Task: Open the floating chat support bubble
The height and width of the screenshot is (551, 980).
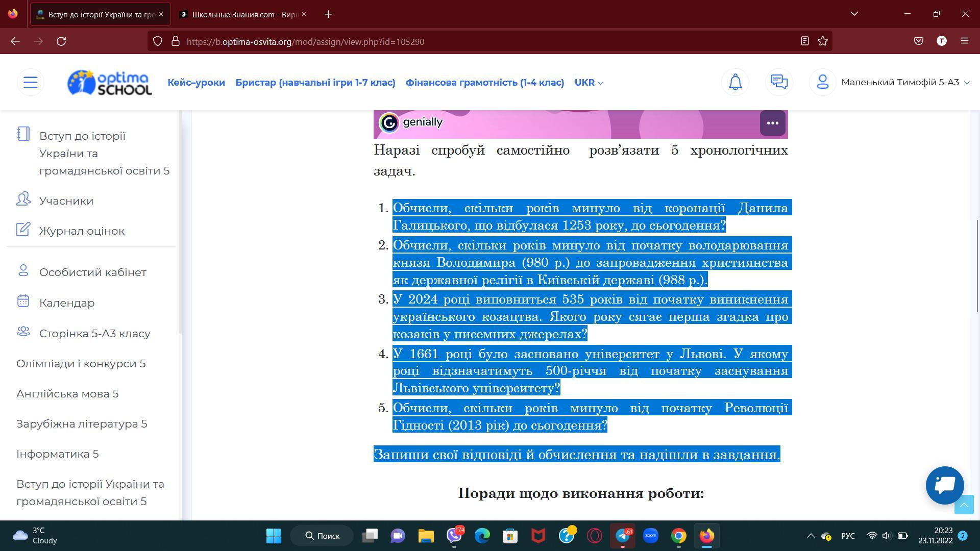Action: point(944,485)
